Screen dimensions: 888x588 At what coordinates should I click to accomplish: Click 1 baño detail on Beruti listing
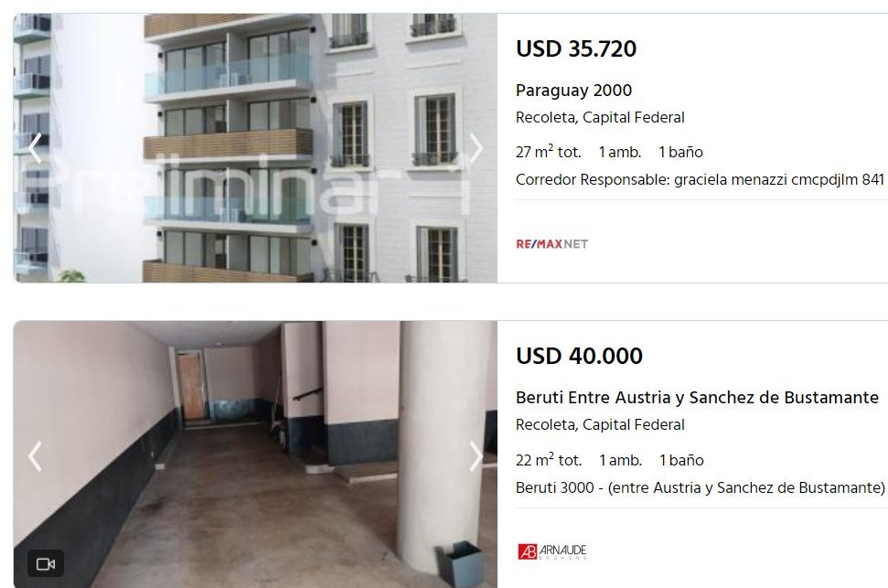point(681,460)
